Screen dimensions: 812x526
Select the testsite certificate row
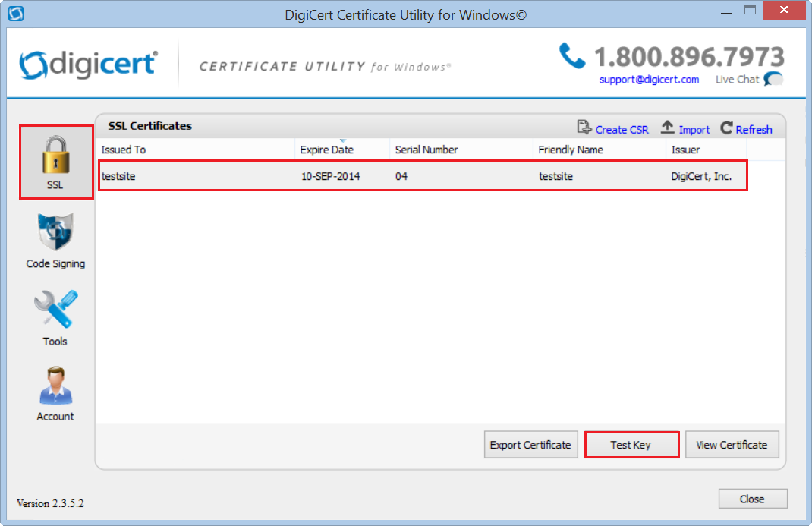pyautogui.click(x=423, y=176)
